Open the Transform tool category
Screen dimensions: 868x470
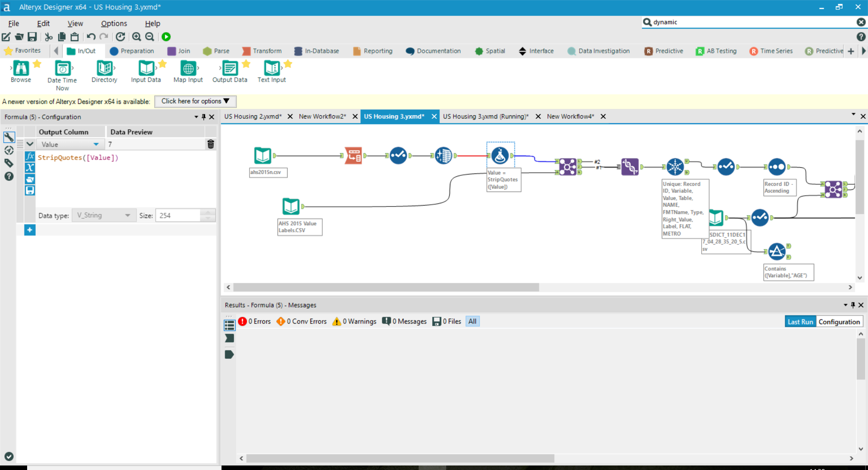pos(262,51)
